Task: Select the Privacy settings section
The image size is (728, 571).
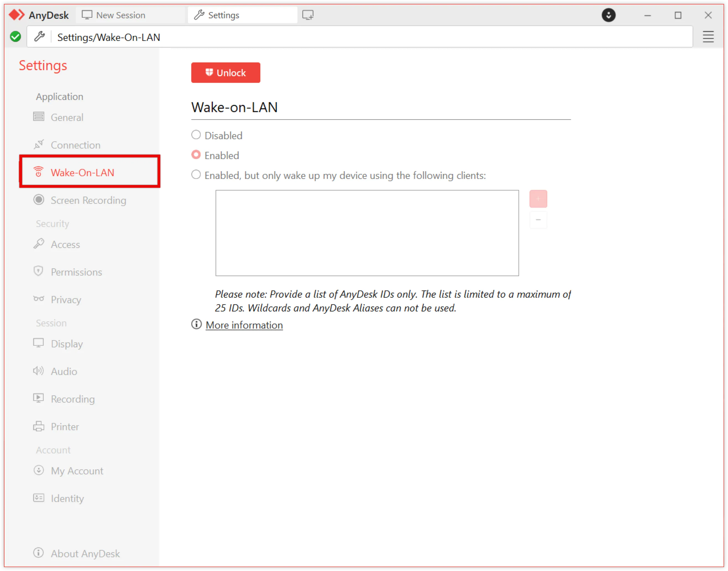Action: coord(66,300)
